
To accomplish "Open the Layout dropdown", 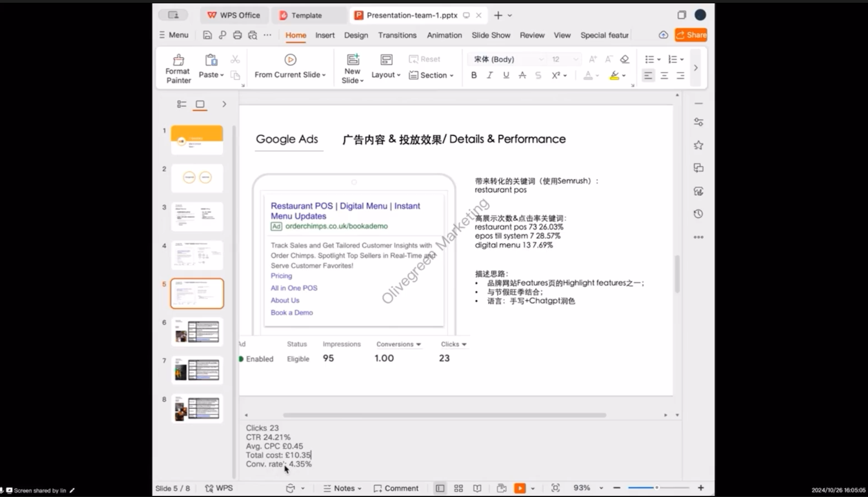I will [386, 68].
